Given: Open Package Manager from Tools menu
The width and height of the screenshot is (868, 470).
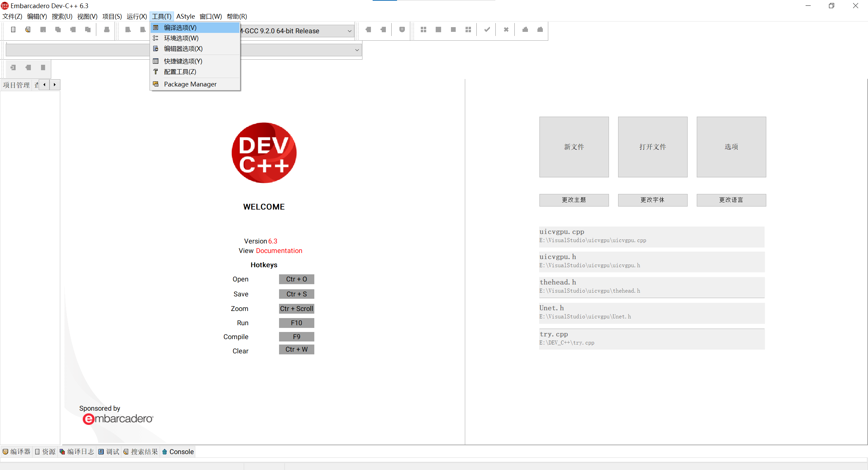Looking at the screenshot, I should 195,84.
